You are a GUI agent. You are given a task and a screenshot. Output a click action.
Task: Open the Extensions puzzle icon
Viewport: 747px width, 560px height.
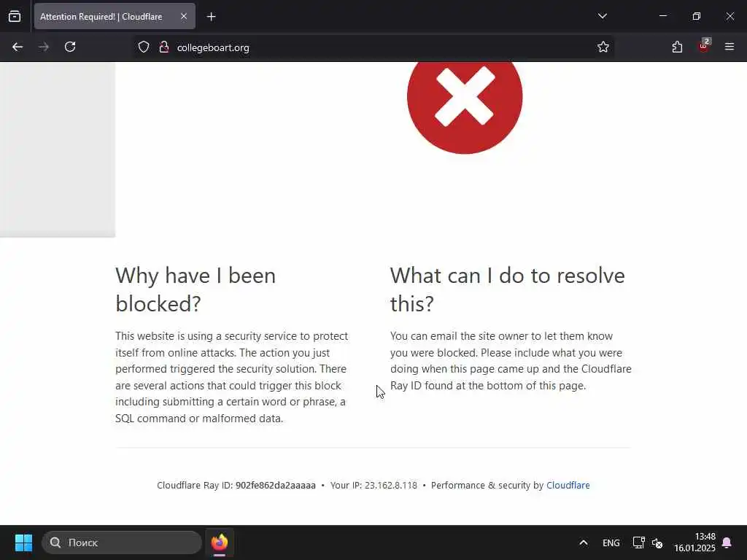pos(677,47)
